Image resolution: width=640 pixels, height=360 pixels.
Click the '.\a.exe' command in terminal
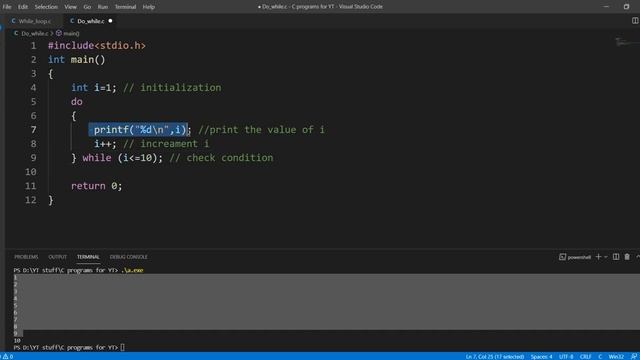click(x=132, y=270)
